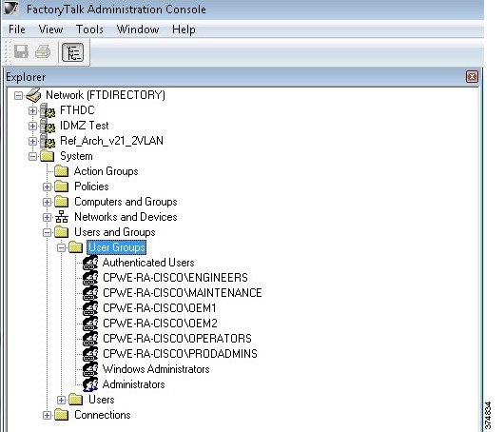Click the ENGINEERS group icon
The width and height of the screenshot is (504, 432).
click(90, 278)
